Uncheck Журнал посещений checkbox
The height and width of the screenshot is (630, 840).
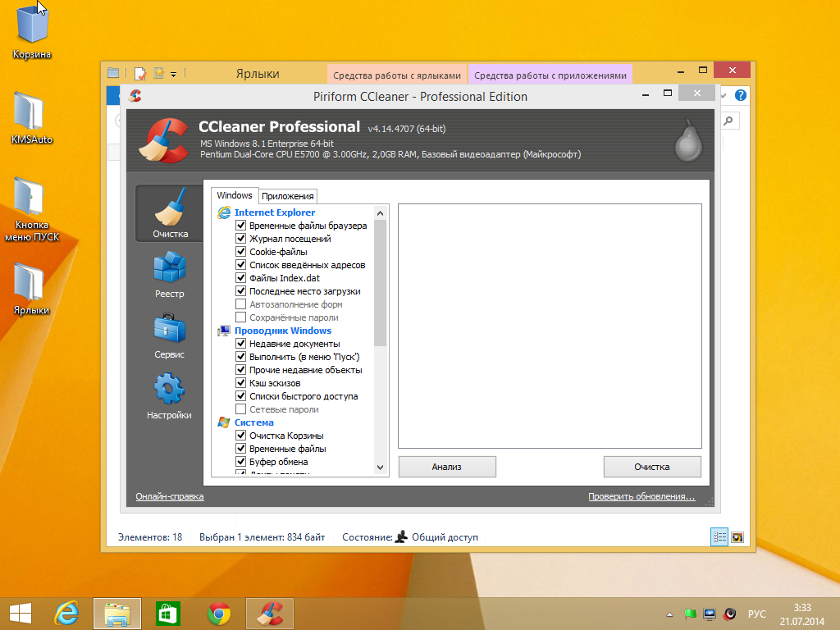[241, 239]
